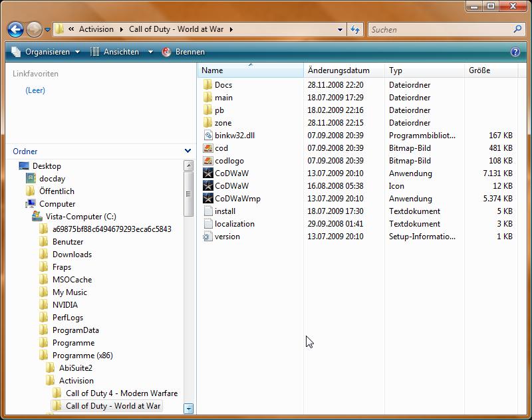Image resolution: width=532 pixels, height=420 pixels.
Task: Select Benutzer in the folder tree
Action: tap(68, 242)
